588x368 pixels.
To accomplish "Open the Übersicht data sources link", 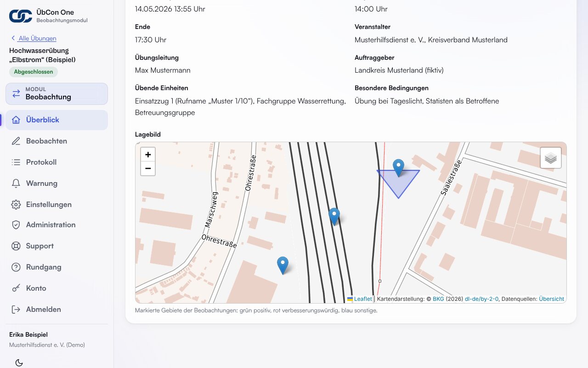I will point(551,299).
